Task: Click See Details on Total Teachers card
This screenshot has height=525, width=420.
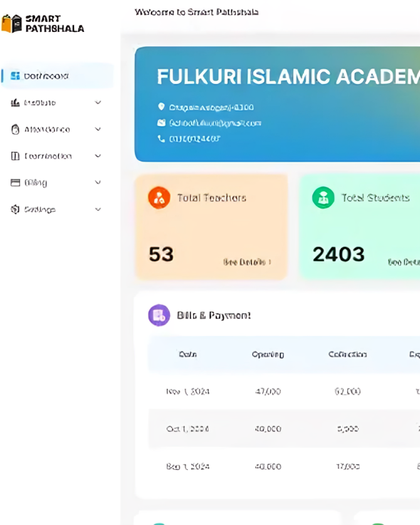Action: pos(247,262)
